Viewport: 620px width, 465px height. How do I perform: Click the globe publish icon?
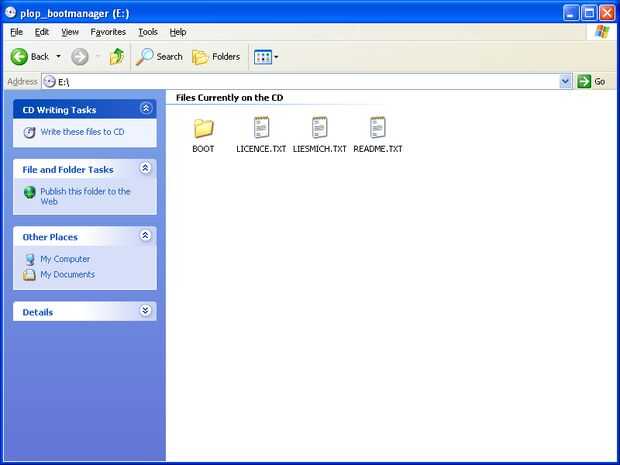[x=30, y=192]
